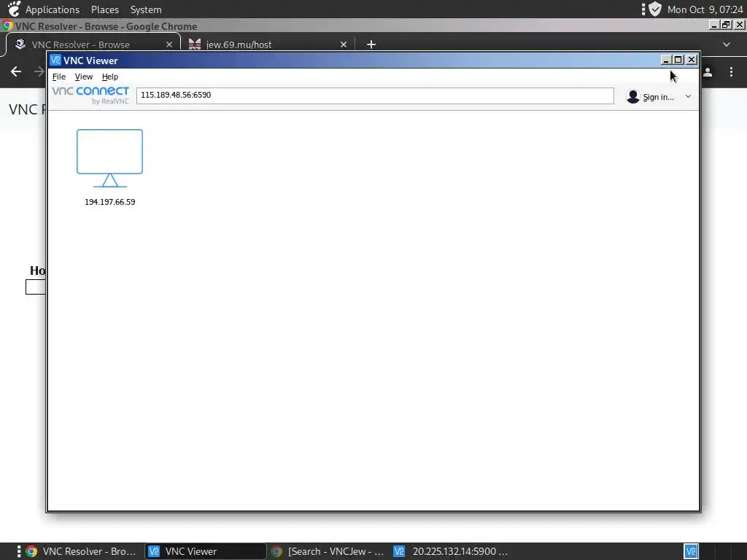Click the bottom panel handle dots
Screen dimensions: 747x560
(x=18, y=551)
